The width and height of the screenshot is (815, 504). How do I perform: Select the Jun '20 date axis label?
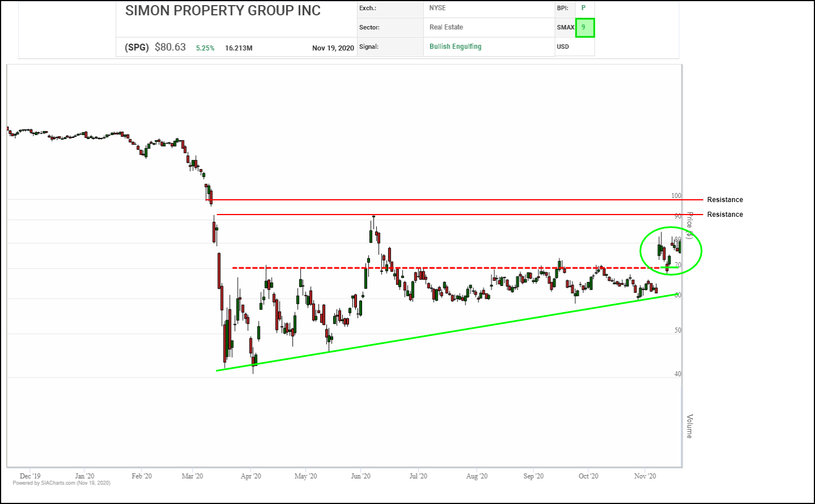(360, 476)
